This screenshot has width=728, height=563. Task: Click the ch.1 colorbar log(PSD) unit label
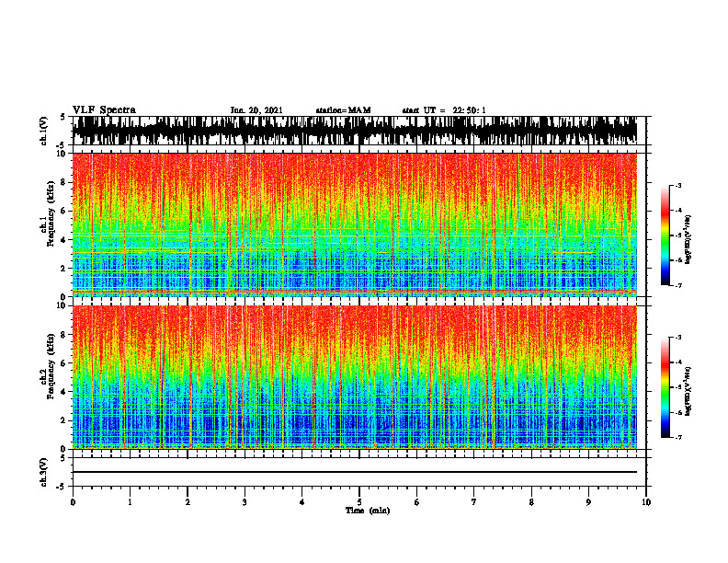coord(688,240)
